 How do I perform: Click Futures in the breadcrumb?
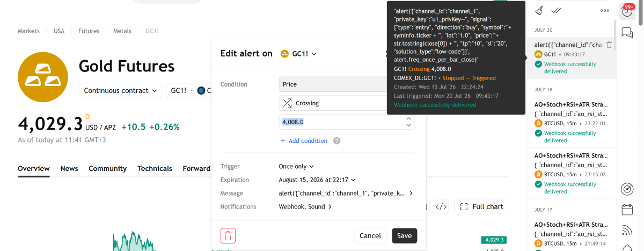point(89,31)
